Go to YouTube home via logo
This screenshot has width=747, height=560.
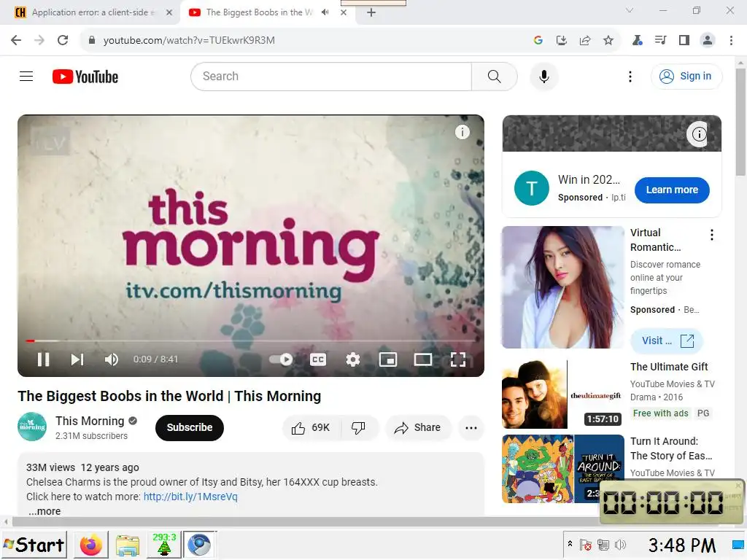click(x=85, y=77)
